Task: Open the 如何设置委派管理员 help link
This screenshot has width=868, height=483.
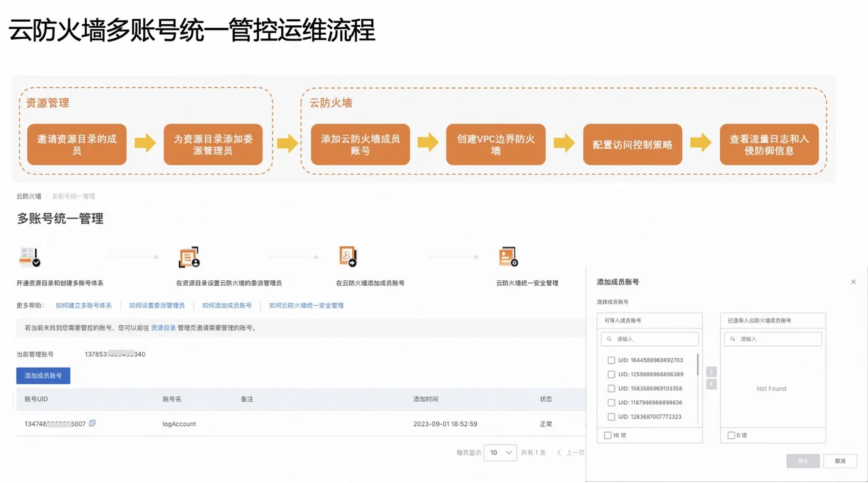Action: click(x=157, y=306)
